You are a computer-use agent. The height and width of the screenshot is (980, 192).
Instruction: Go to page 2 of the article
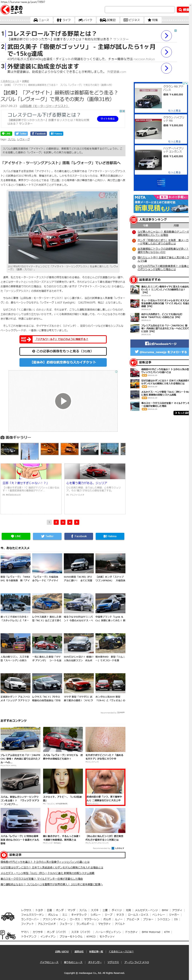(x=56, y=522)
